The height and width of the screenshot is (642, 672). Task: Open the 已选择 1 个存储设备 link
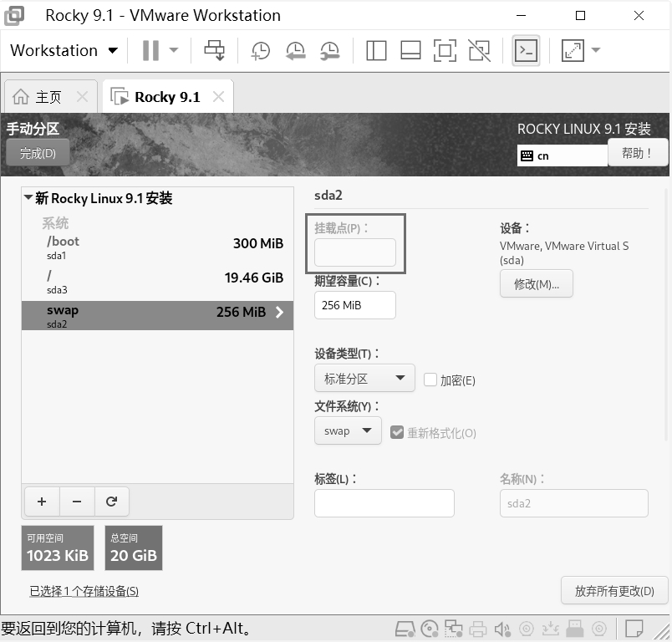(x=84, y=591)
